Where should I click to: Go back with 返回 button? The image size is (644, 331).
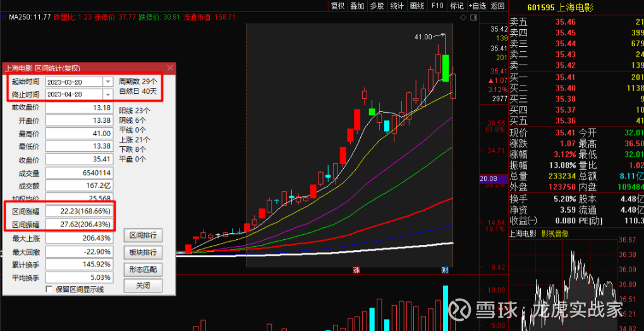[x=497, y=5]
